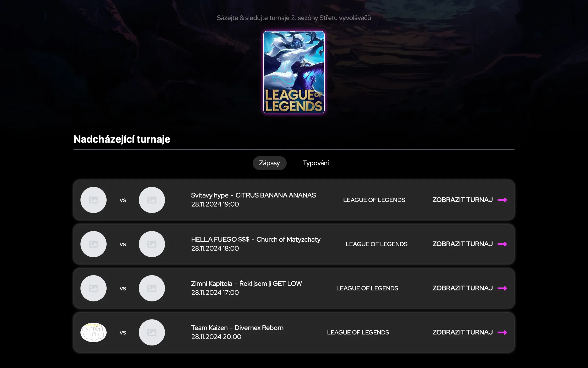Click League of Legends label in HELLA FUEGO row

pos(377,244)
